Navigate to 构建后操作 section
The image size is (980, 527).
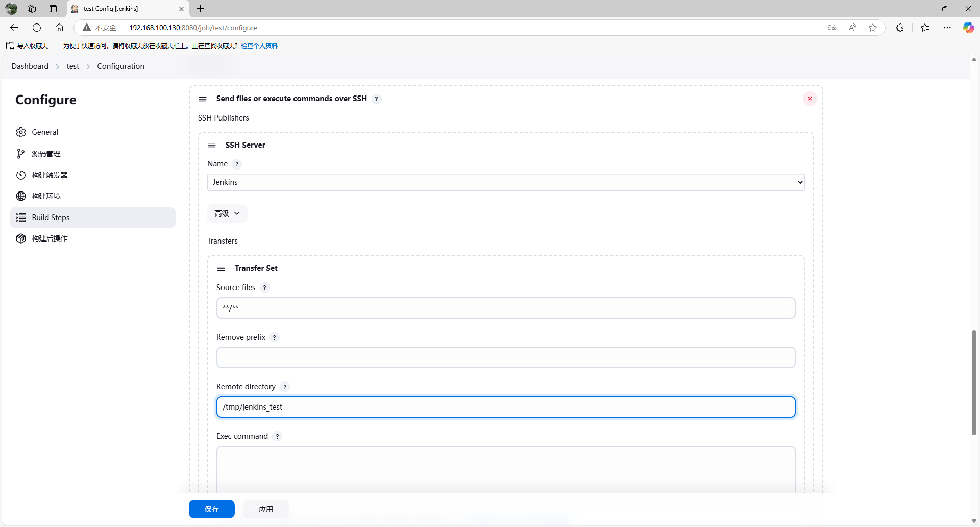[50, 238]
